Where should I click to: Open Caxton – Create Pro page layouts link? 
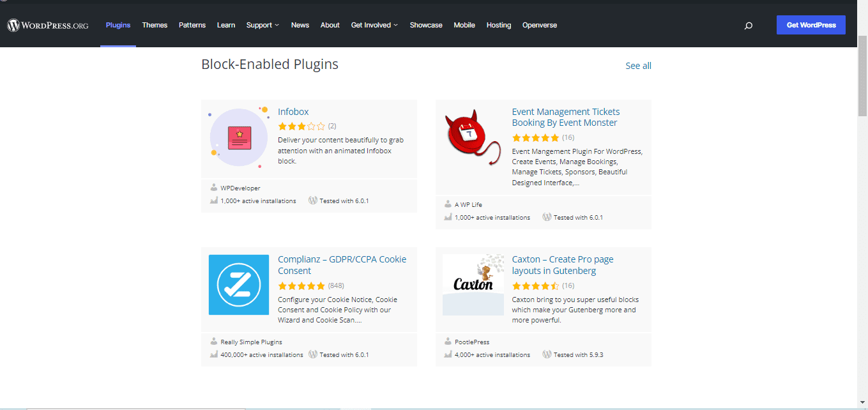click(x=563, y=265)
